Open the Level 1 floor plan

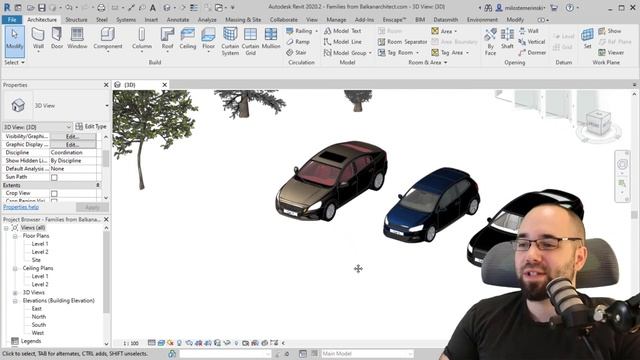pos(40,244)
